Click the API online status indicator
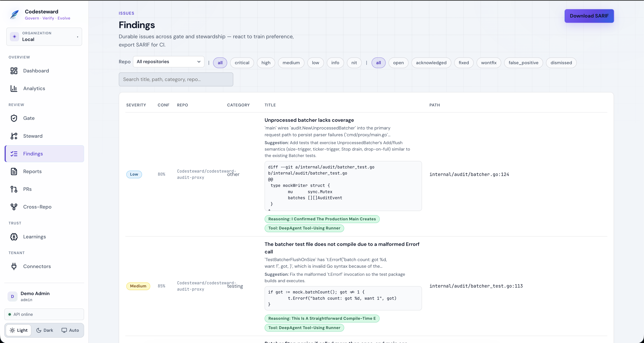This screenshot has height=343, width=644. tap(44, 315)
